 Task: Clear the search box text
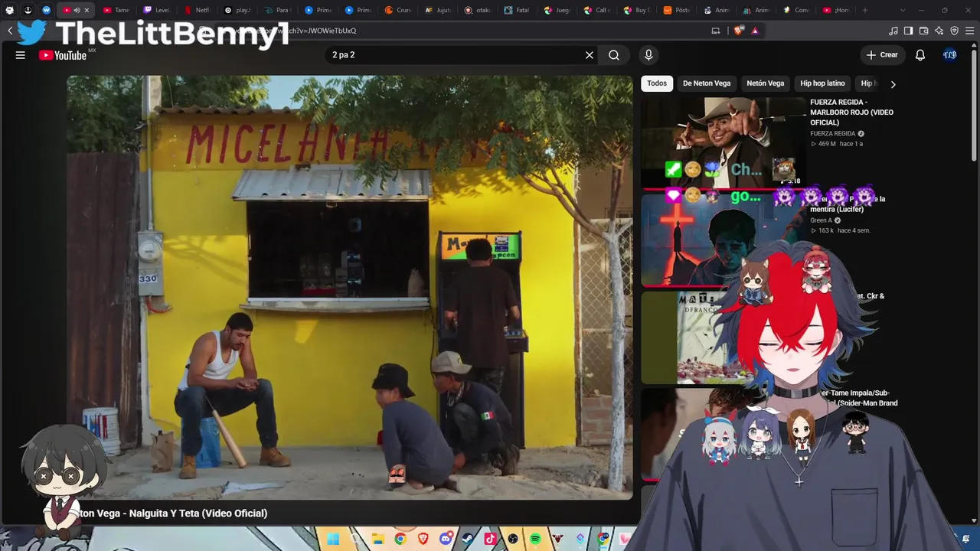(x=590, y=55)
